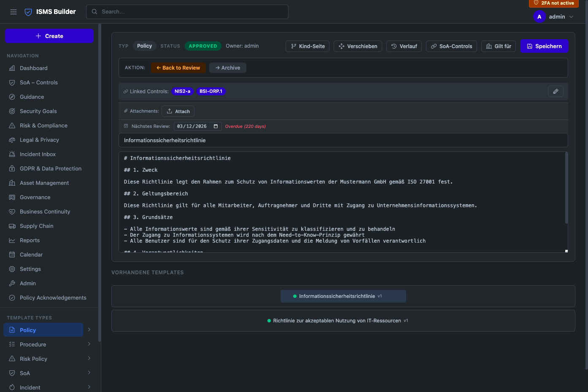
Task: Open Supply Chain from navigation
Action: tap(50, 226)
